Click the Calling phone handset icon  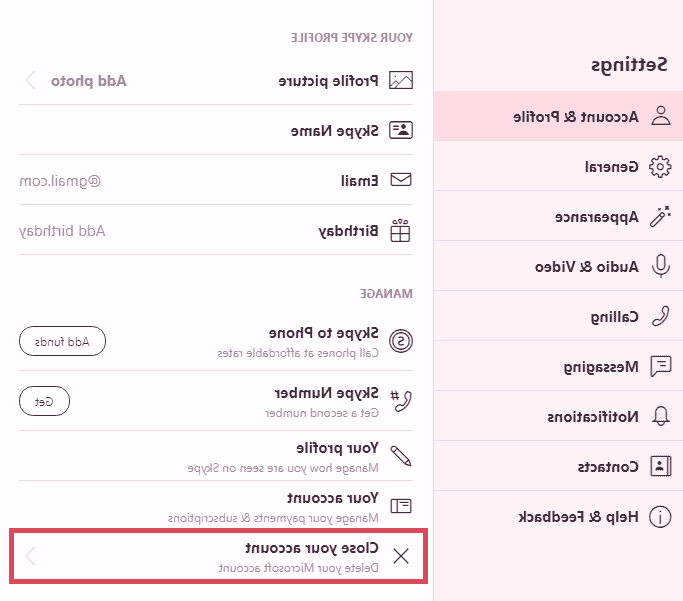[x=660, y=317]
